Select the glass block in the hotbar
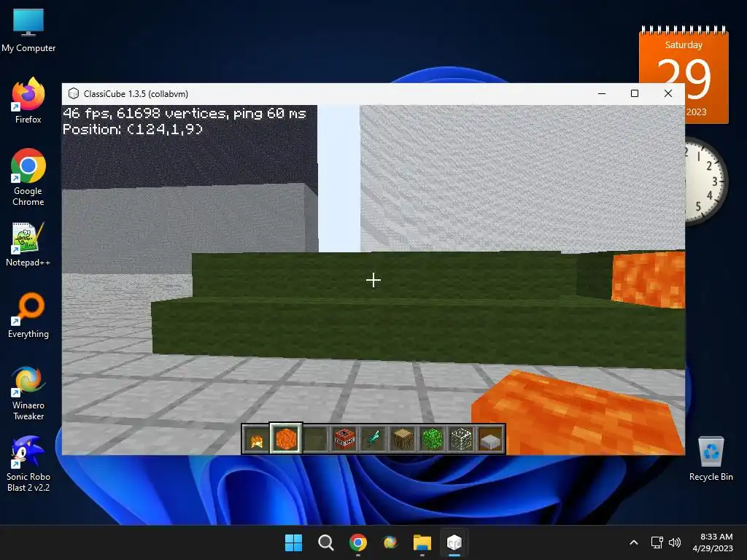This screenshot has width=747, height=560. coord(461,439)
